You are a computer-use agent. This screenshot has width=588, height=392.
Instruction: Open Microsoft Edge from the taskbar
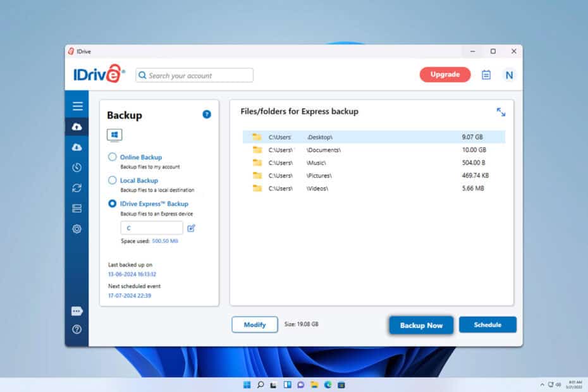[x=328, y=385]
